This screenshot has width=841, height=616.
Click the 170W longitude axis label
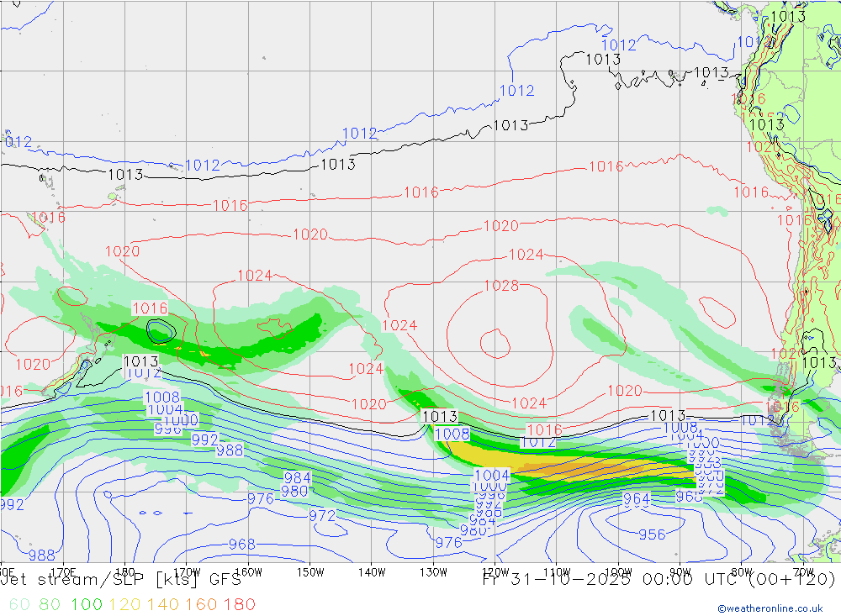(x=187, y=571)
